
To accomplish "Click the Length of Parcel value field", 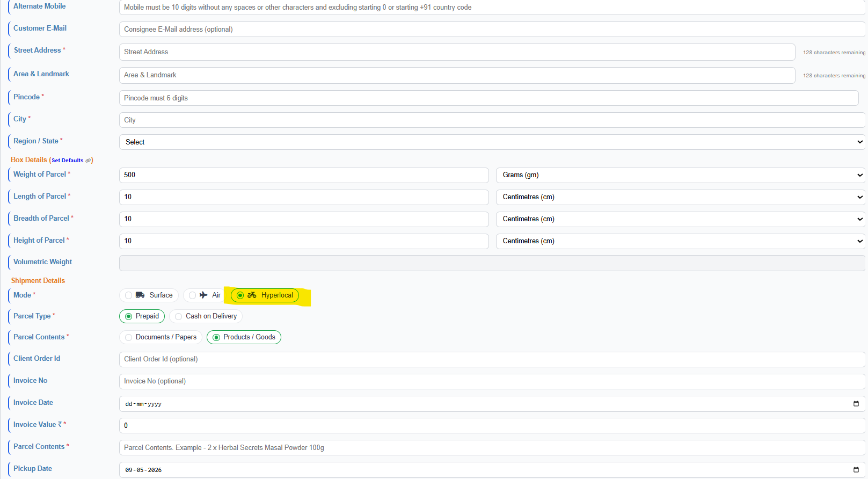I will coord(304,197).
